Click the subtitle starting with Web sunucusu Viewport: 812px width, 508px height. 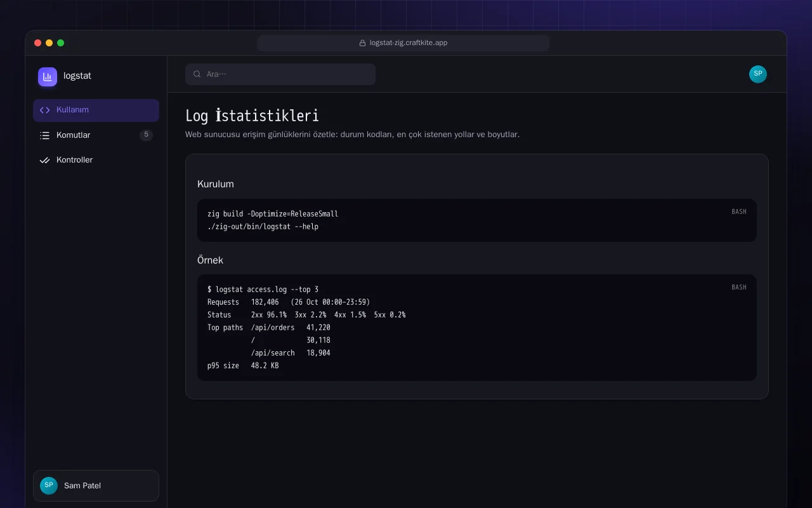tap(352, 135)
